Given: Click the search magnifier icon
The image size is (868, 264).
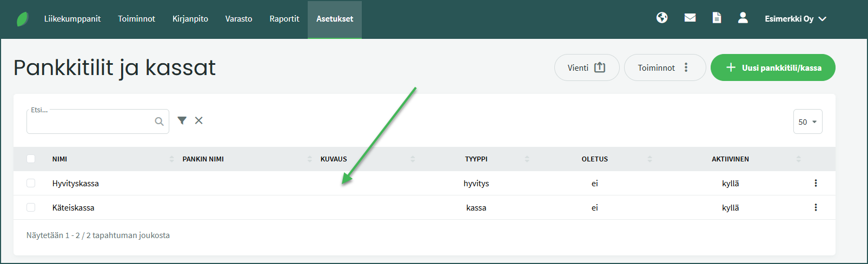Looking at the screenshot, I should click(x=159, y=121).
